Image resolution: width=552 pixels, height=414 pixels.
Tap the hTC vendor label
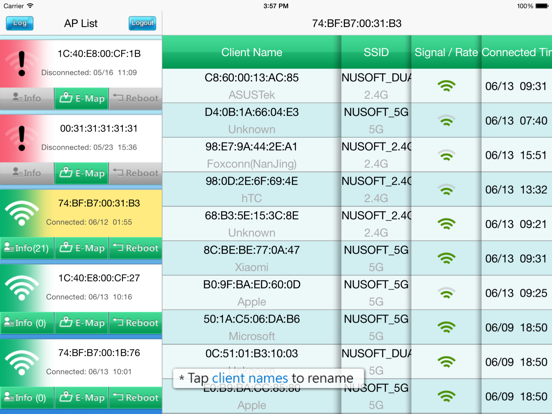pyautogui.click(x=252, y=198)
